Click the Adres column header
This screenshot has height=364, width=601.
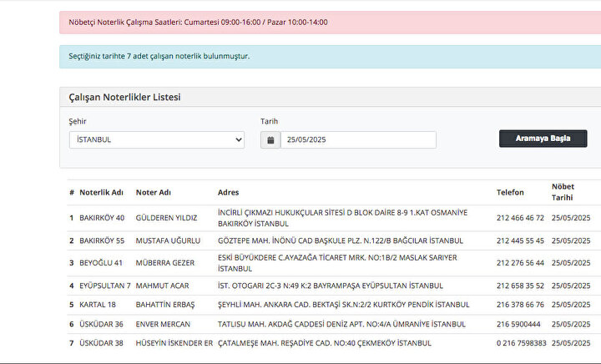pyautogui.click(x=228, y=192)
